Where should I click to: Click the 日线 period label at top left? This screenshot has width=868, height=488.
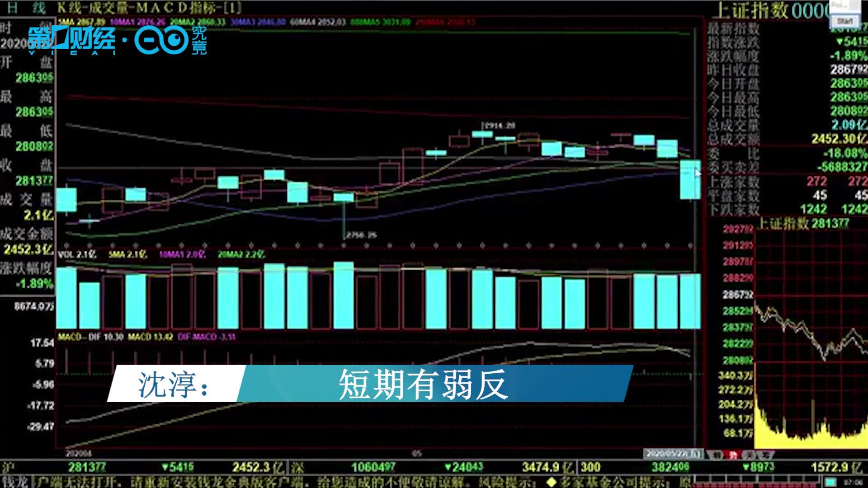click(x=26, y=8)
